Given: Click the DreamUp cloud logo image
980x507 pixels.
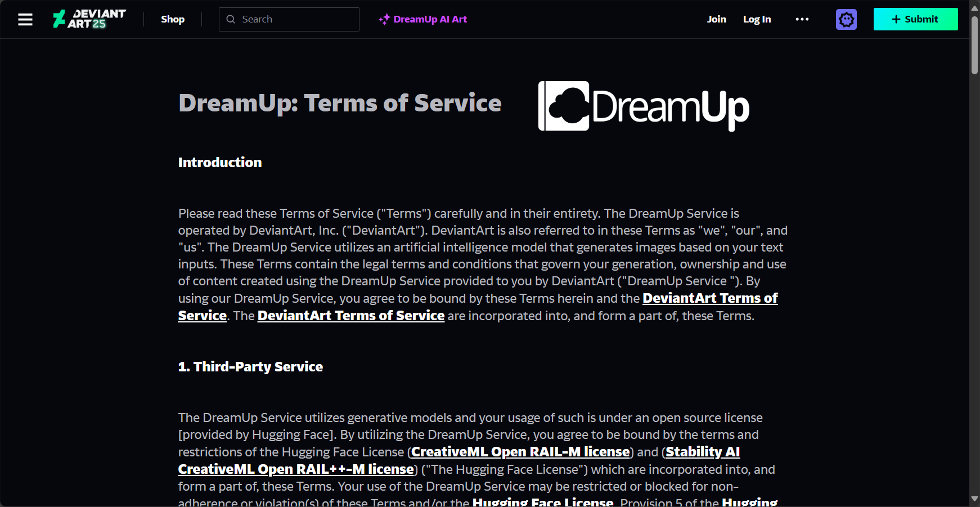Looking at the screenshot, I should (x=644, y=106).
